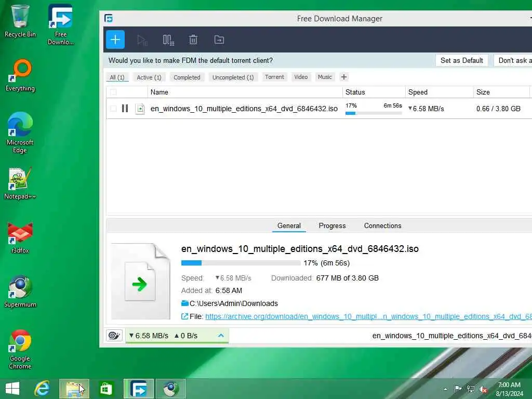Click the filename text in the status bar
Screen dimensions: 532x399
click(452, 336)
